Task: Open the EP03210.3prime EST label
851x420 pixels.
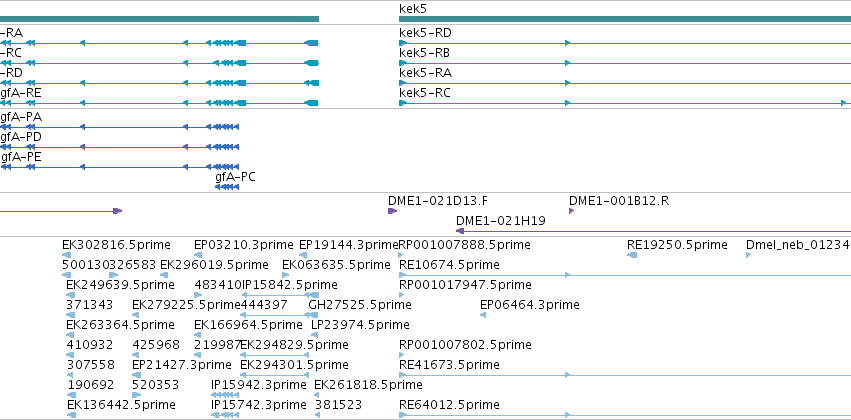Action: [246, 245]
